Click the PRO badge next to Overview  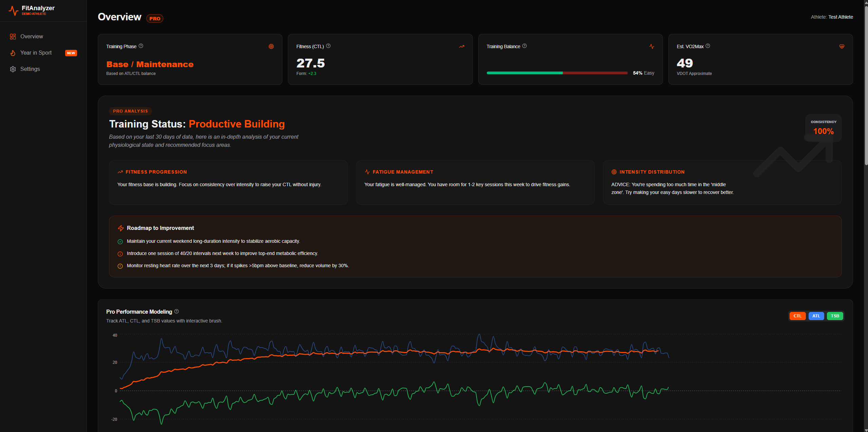click(x=155, y=19)
